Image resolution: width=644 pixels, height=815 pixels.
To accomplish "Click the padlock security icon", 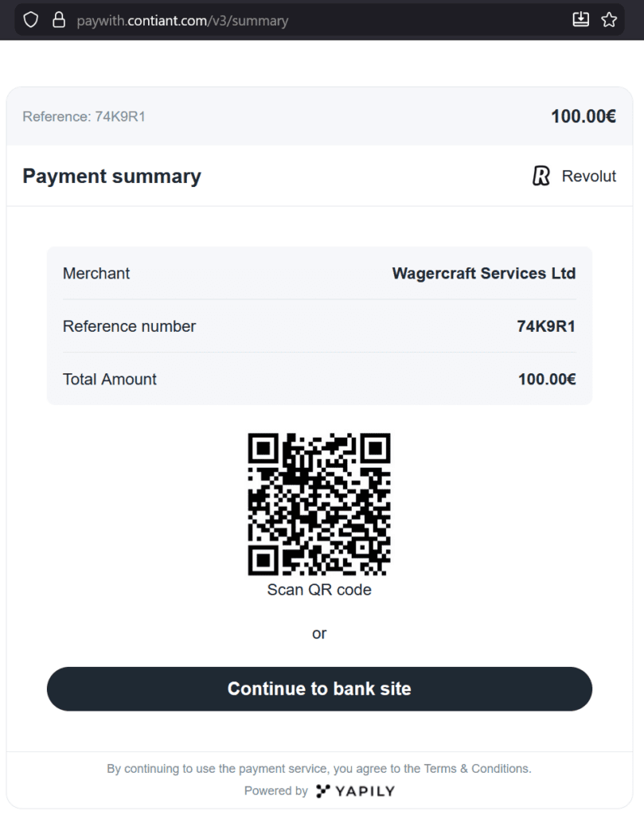I will point(59,19).
